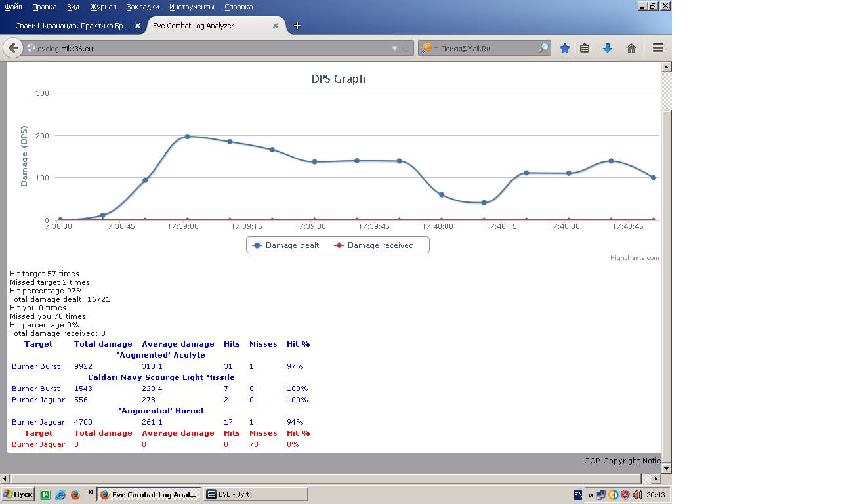Click the red Burner Jaguar row name

pyautogui.click(x=38, y=444)
